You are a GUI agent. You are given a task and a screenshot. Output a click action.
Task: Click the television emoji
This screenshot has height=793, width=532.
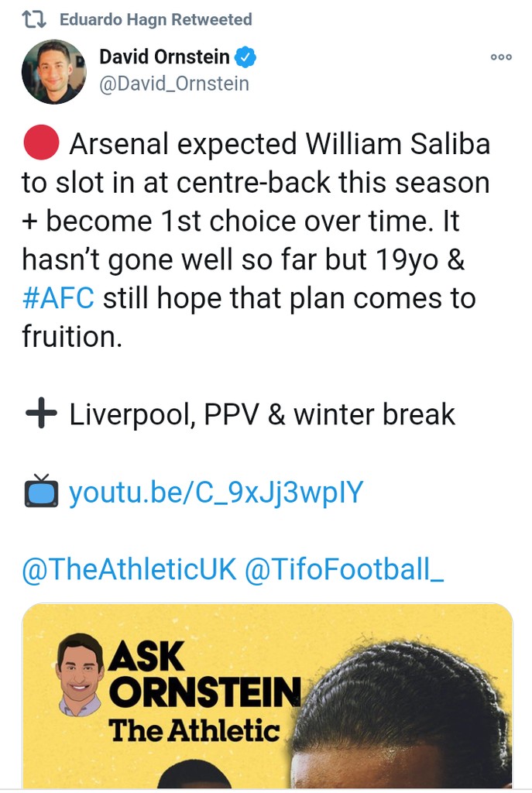[41, 492]
